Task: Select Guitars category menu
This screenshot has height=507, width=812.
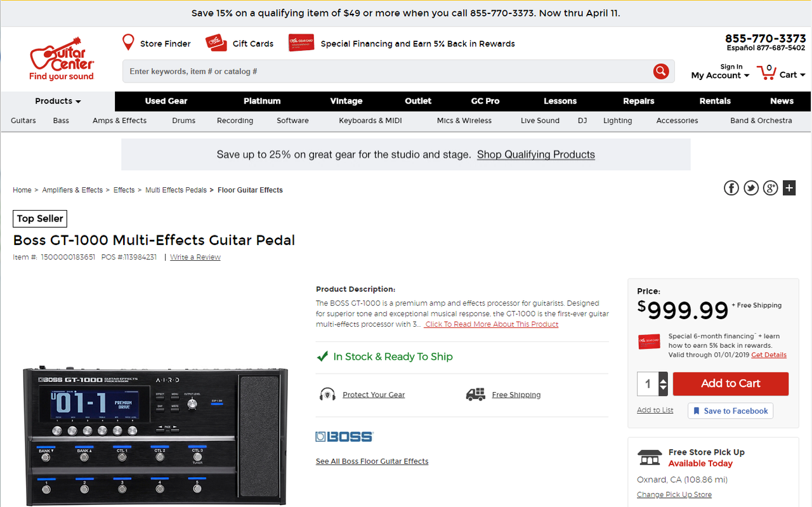Action: tap(23, 121)
